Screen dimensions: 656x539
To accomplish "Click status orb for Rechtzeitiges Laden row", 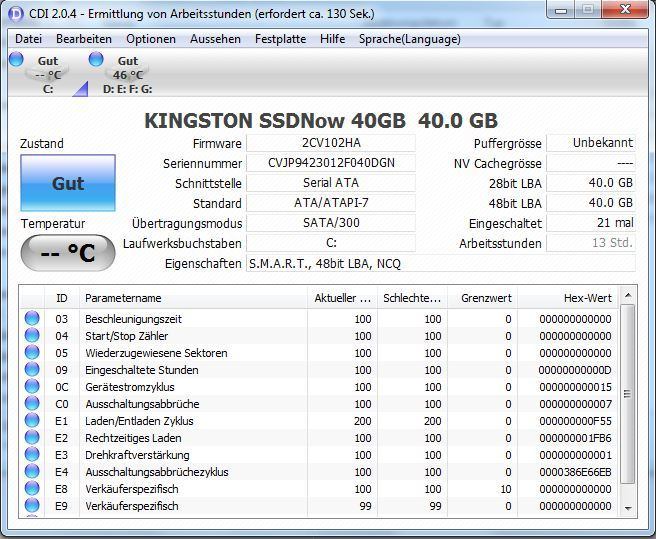I will click(32, 437).
